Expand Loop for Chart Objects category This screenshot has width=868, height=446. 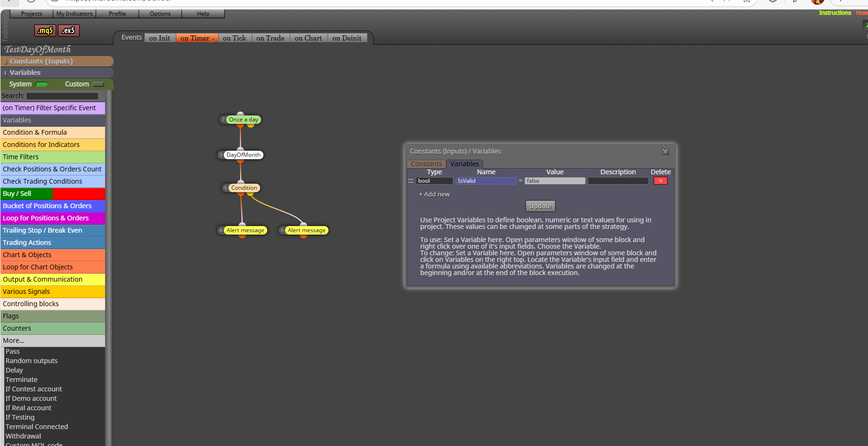tap(53, 267)
